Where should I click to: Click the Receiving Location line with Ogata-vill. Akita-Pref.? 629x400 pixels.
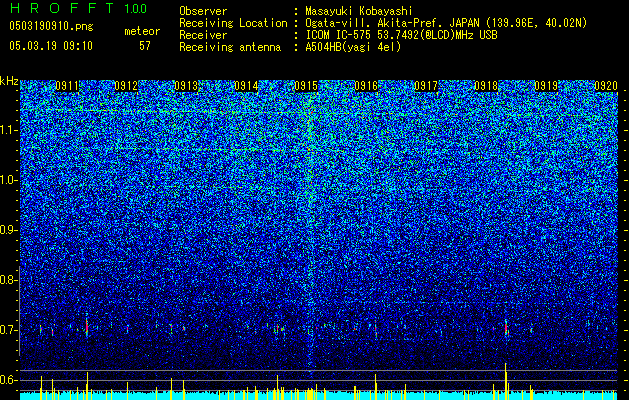[383, 23]
